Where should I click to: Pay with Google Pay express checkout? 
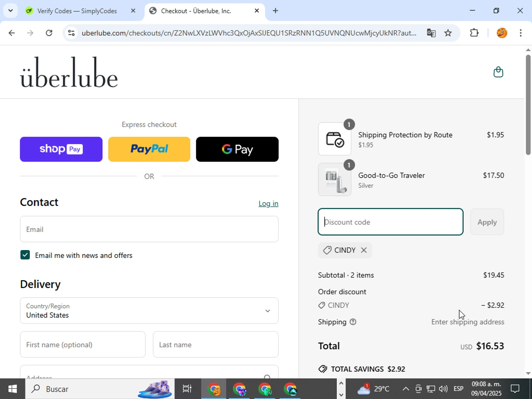(x=237, y=149)
